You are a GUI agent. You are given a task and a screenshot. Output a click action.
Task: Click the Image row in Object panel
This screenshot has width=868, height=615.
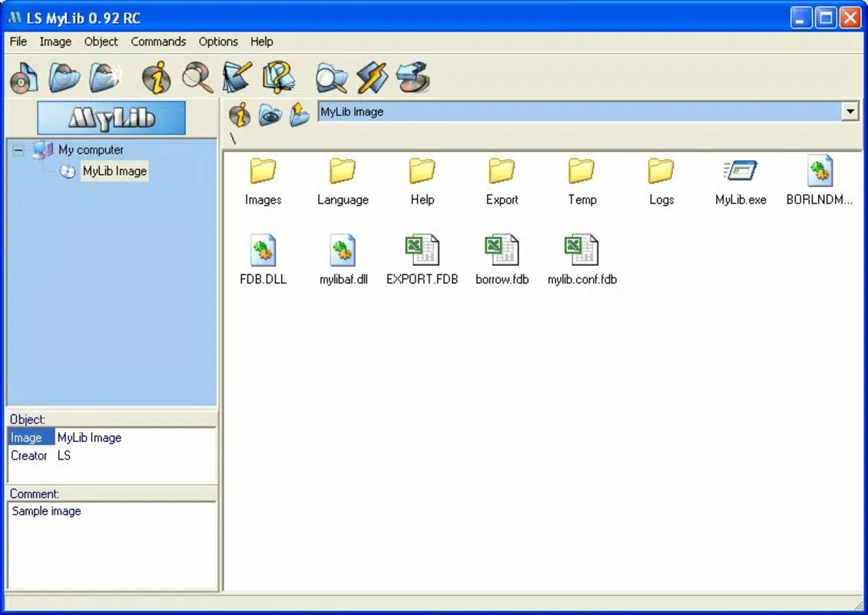tap(112, 437)
